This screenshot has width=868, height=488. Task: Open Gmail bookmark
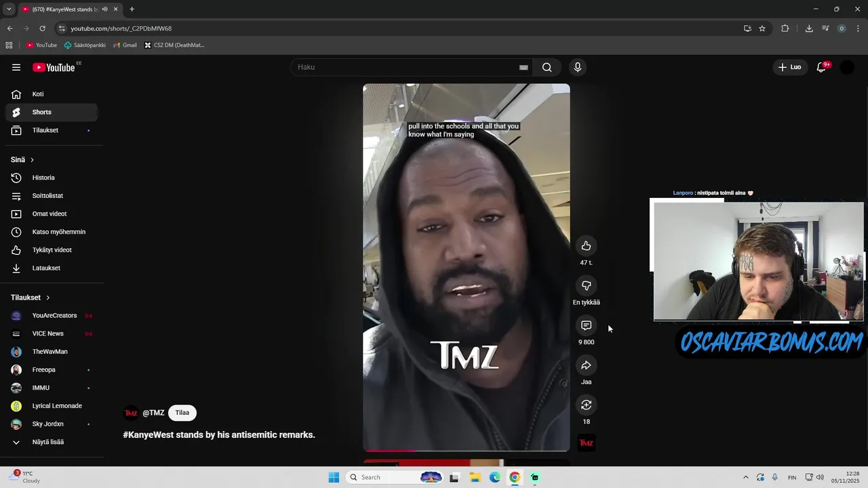point(125,45)
